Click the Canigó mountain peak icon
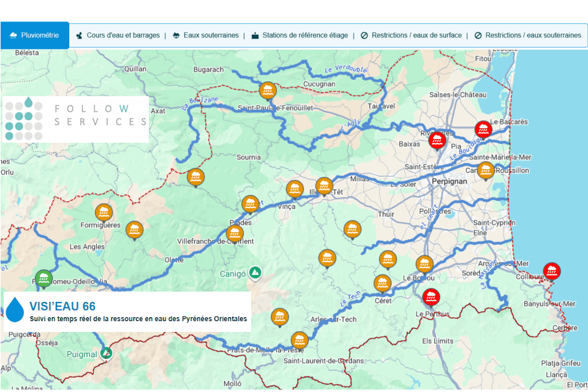Screen dimensions: 588x392 pyautogui.click(x=256, y=272)
